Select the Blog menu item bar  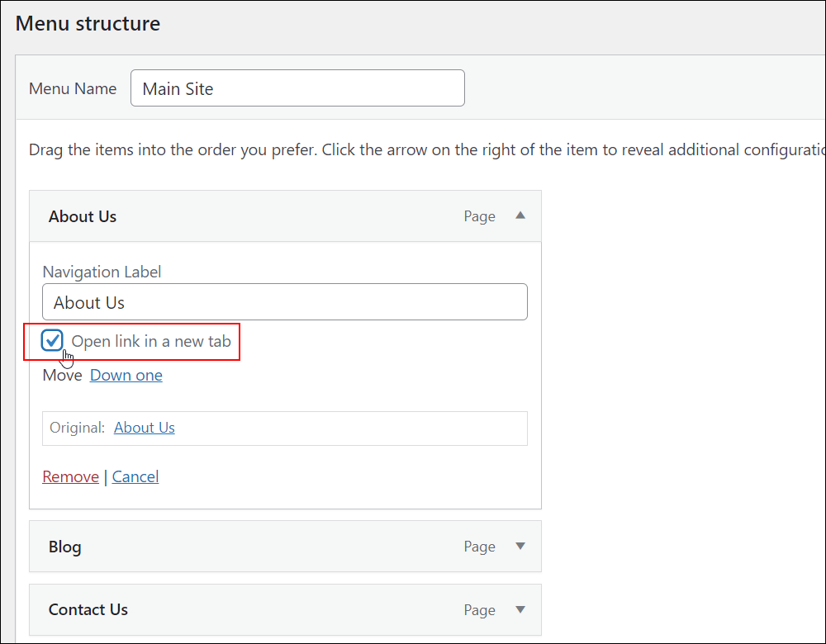pyautogui.click(x=285, y=546)
